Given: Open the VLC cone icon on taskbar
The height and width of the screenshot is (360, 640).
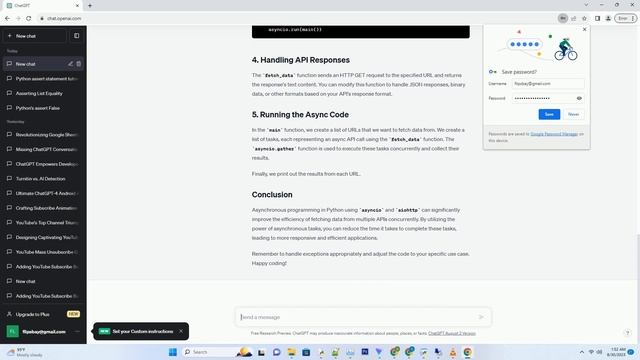Looking at the screenshot, I should pyautogui.click(x=453, y=352).
